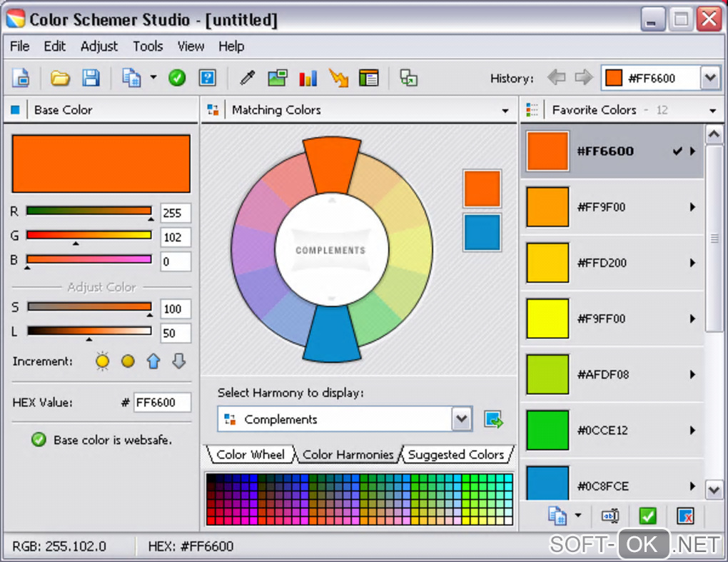Click the favorites copy document icon
Image resolution: width=728 pixels, height=562 pixels.
(x=557, y=516)
